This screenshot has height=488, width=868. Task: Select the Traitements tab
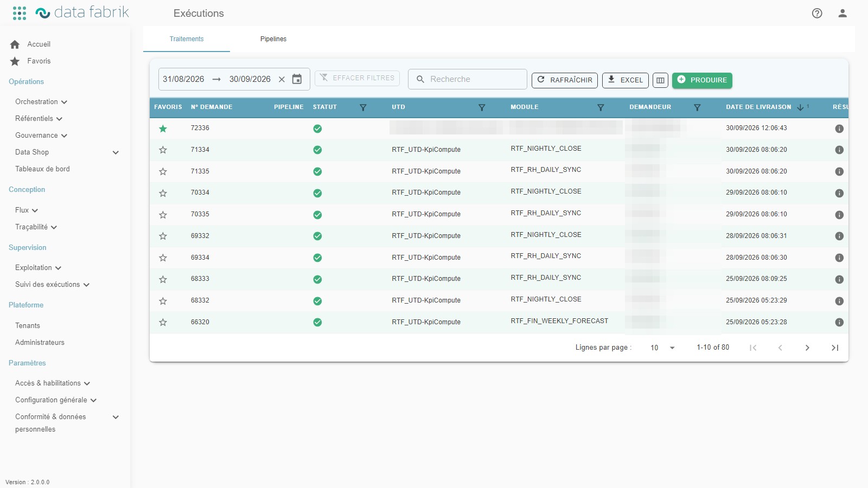pyautogui.click(x=187, y=39)
